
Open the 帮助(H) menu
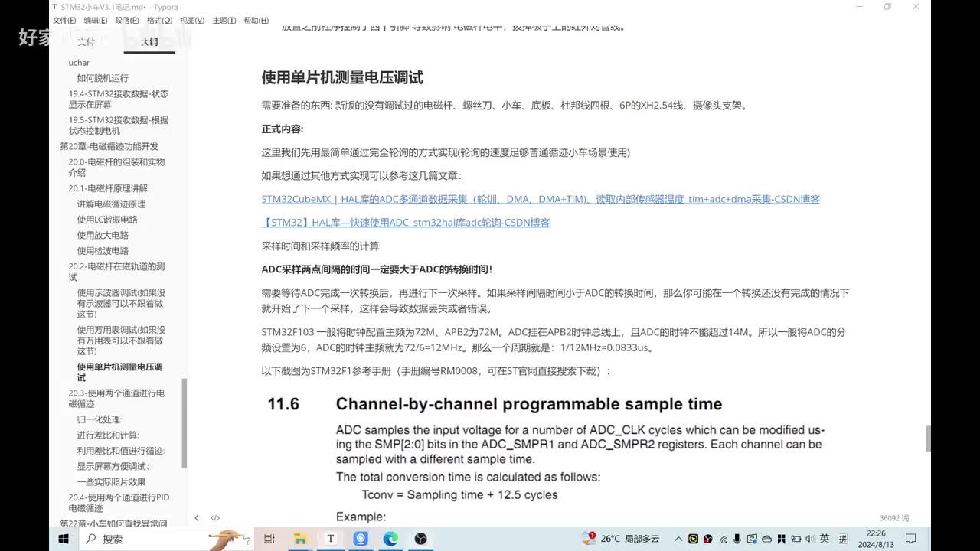pyautogui.click(x=256, y=21)
